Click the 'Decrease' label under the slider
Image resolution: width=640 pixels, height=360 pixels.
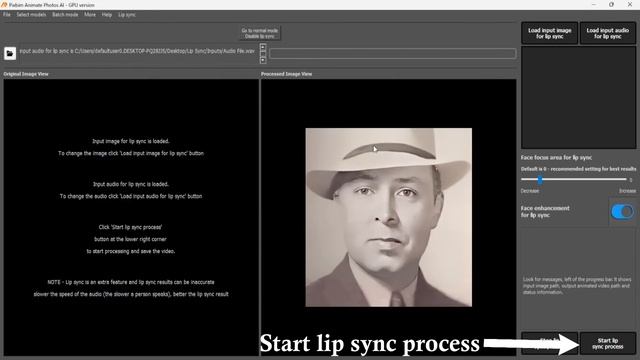tap(530, 191)
